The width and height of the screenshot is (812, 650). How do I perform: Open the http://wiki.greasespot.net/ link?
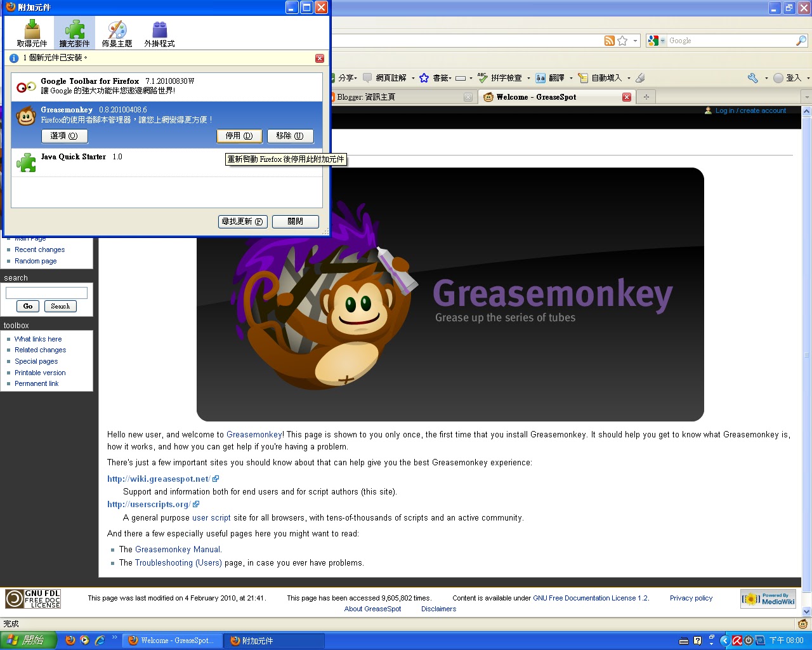pos(159,479)
